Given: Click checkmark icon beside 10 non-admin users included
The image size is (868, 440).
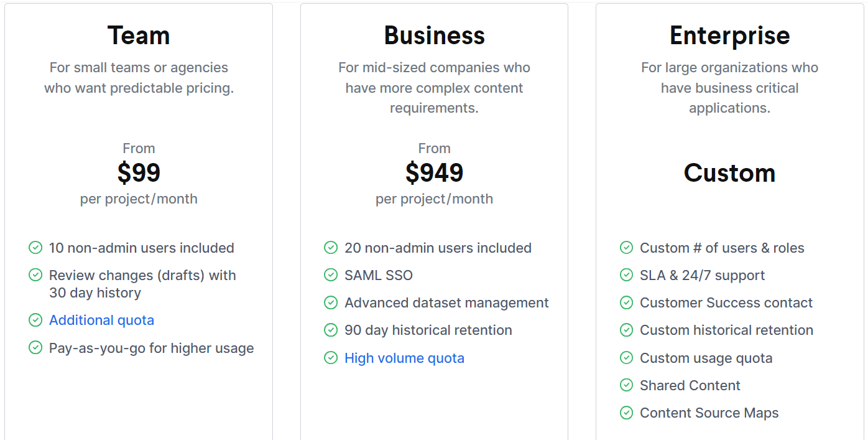Looking at the screenshot, I should 35,248.
